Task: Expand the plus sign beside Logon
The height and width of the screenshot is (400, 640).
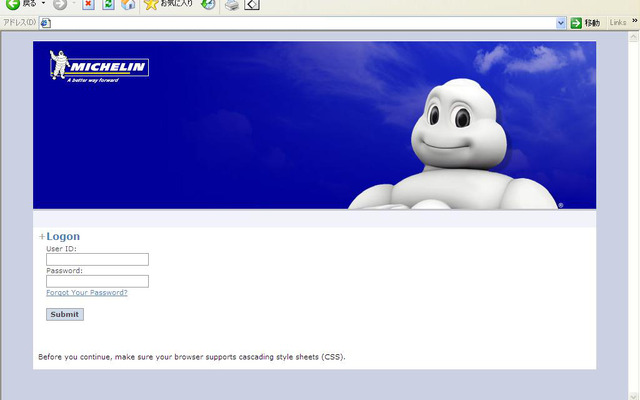Action: (42, 236)
